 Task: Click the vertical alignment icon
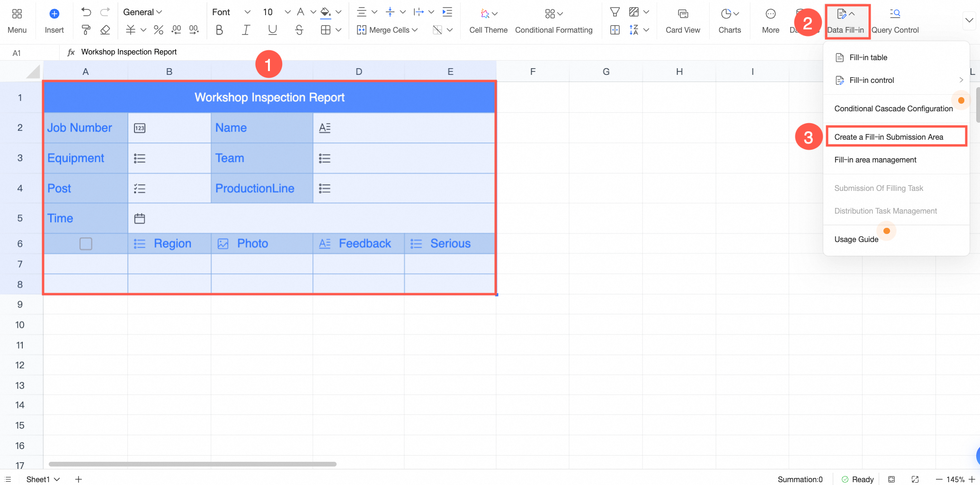click(x=390, y=12)
